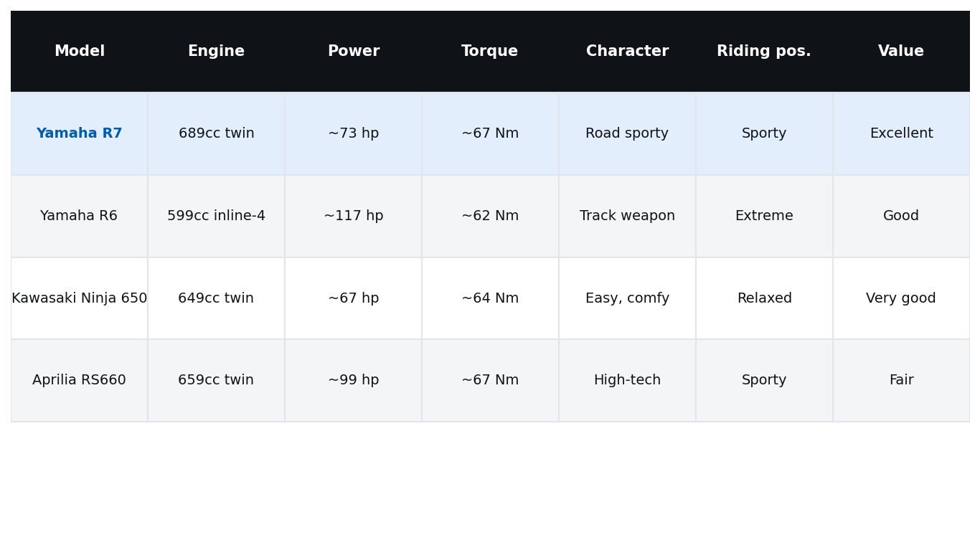Image resolution: width=980 pixels, height=535 pixels.
Task: Select the ~117 hp power cell
Action: pyautogui.click(x=353, y=216)
